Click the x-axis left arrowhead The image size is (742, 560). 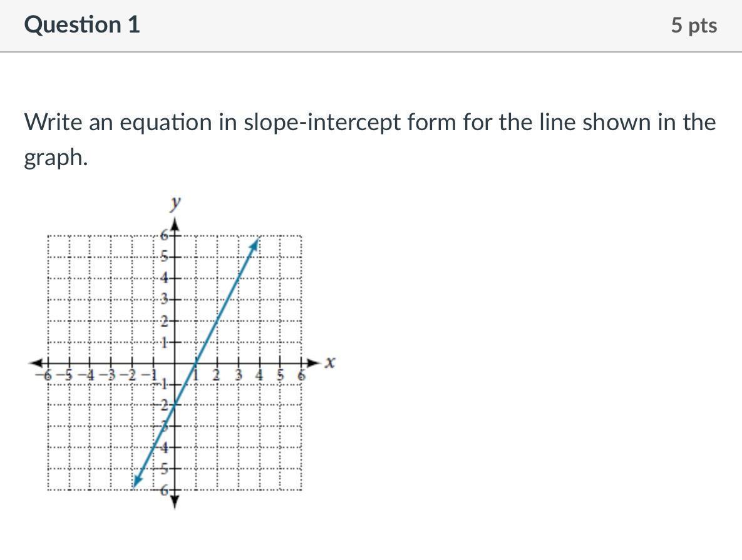tap(36, 364)
